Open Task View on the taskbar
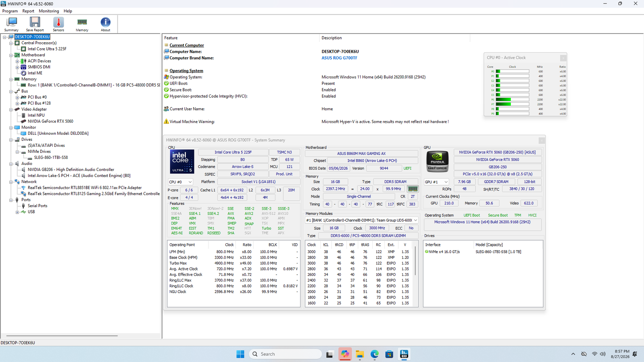This screenshot has height=362, width=644. click(x=330, y=354)
